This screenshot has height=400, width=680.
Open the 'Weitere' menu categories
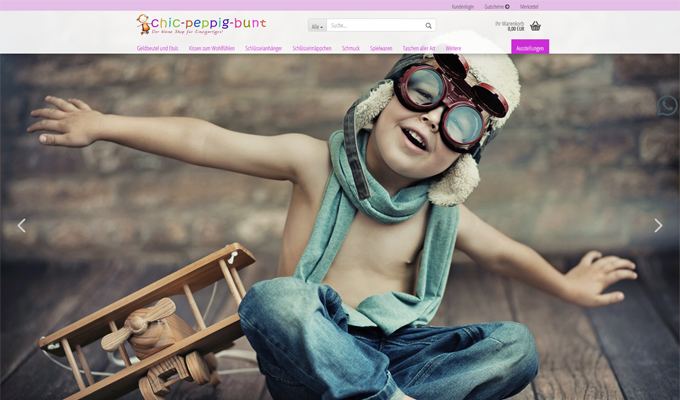[x=453, y=48]
